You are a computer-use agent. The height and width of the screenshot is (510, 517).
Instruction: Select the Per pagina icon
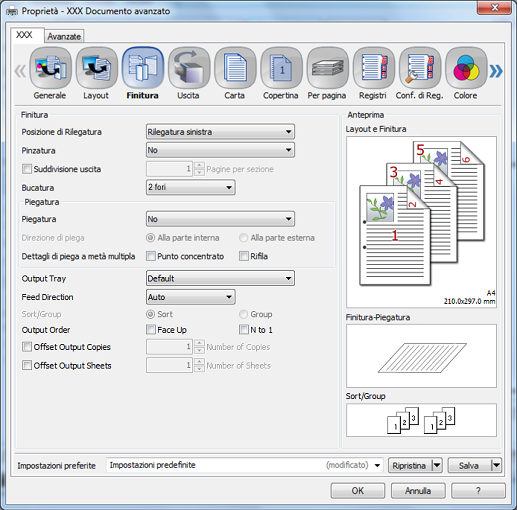click(327, 68)
